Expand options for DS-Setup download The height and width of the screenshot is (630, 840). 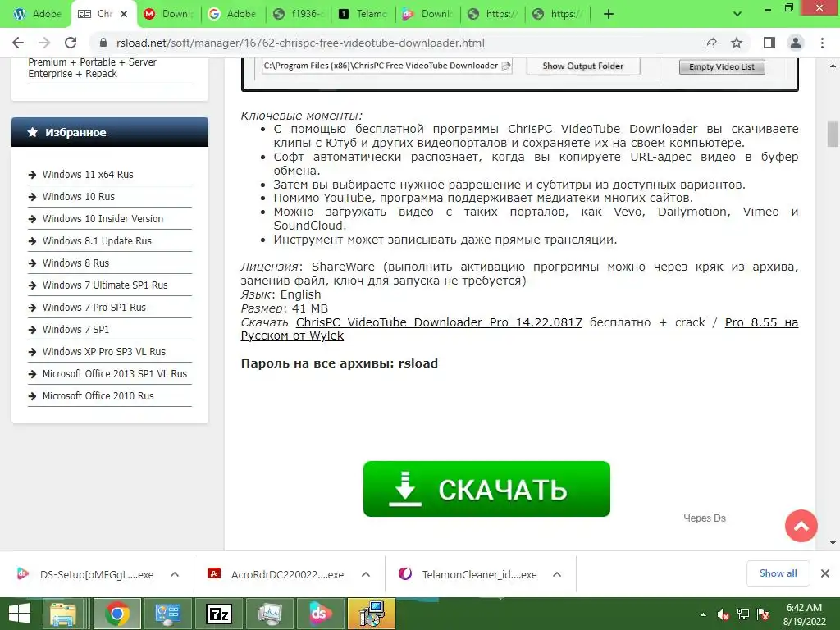coord(175,574)
